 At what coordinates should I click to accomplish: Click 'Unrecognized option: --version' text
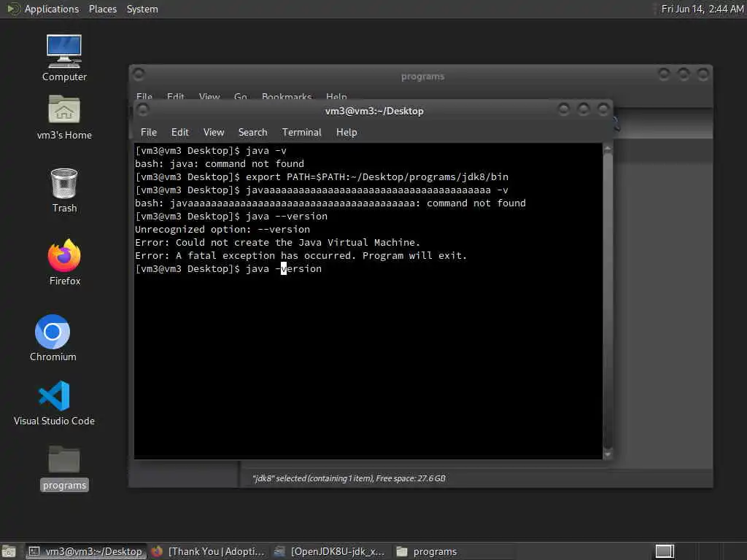[x=222, y=229]
